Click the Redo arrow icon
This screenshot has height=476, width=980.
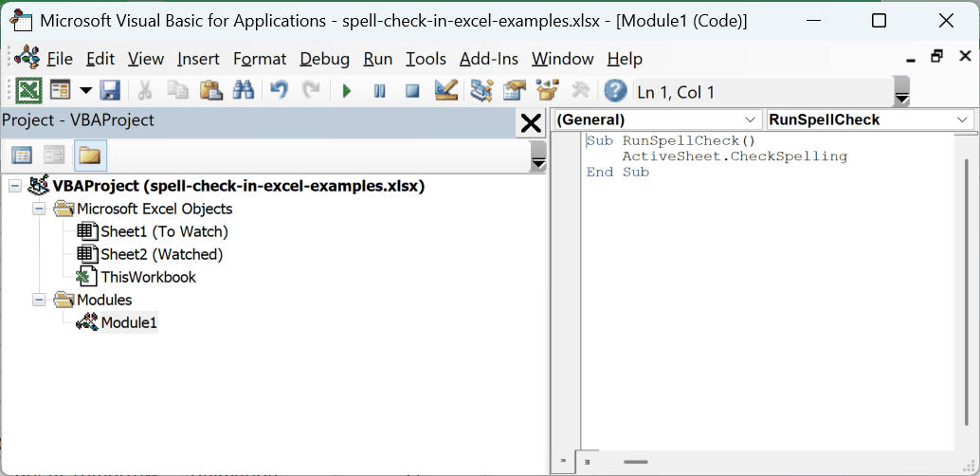[311, 91]
